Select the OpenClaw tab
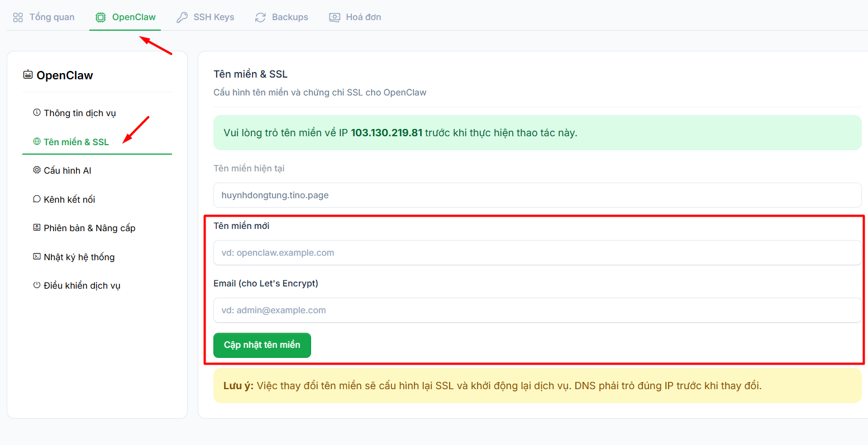Image resolution: width=868 pixels, height=445 pixels. (125, 17)
